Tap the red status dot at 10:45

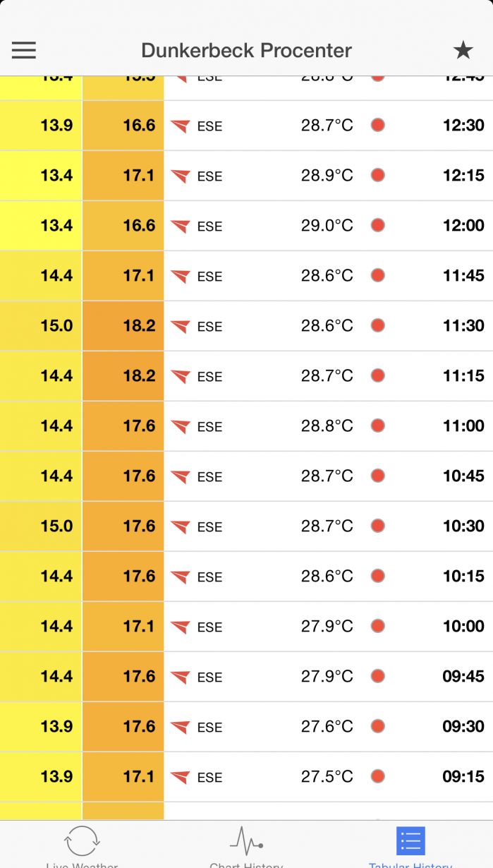point(378,476)
